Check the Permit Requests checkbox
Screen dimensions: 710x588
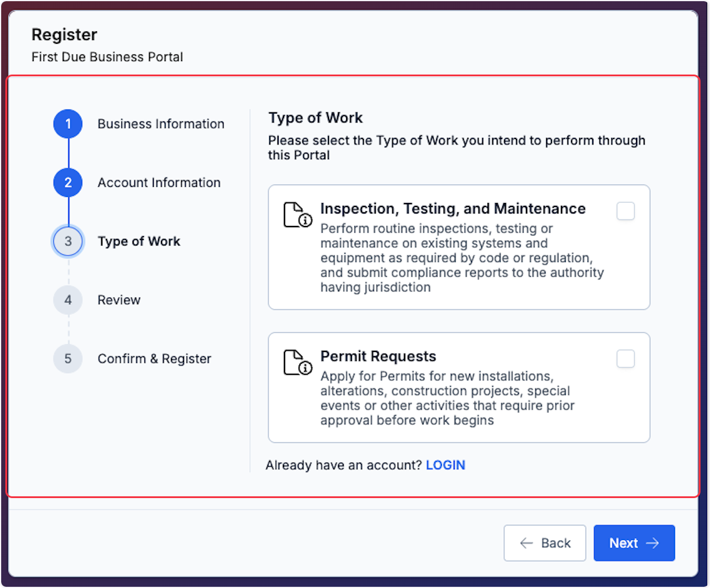625,359
